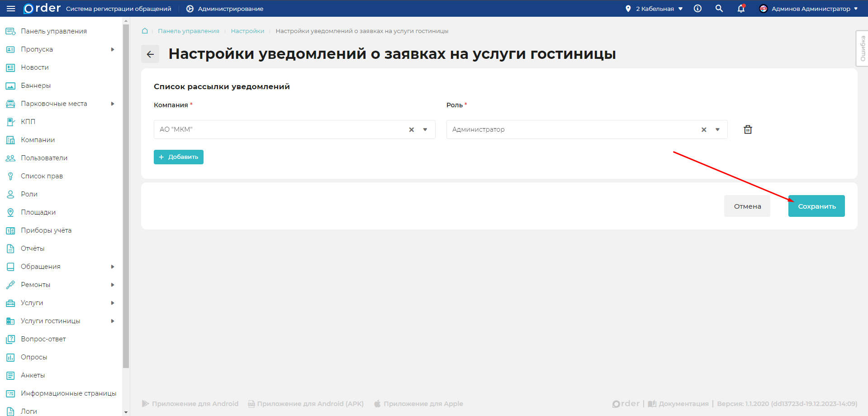Click Настройки in the breadcrumb trail
The image size is (868, 416).
coord(247,31)
